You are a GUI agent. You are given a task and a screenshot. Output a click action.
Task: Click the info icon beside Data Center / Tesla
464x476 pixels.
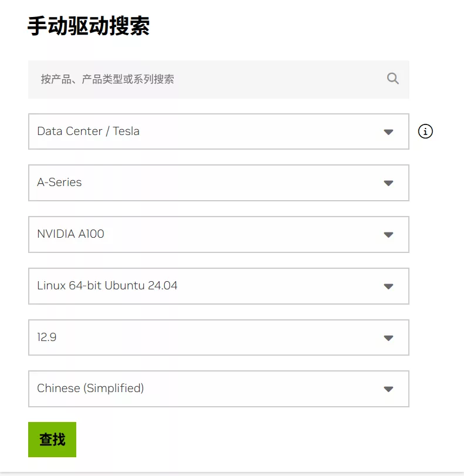tap(425, 131)
